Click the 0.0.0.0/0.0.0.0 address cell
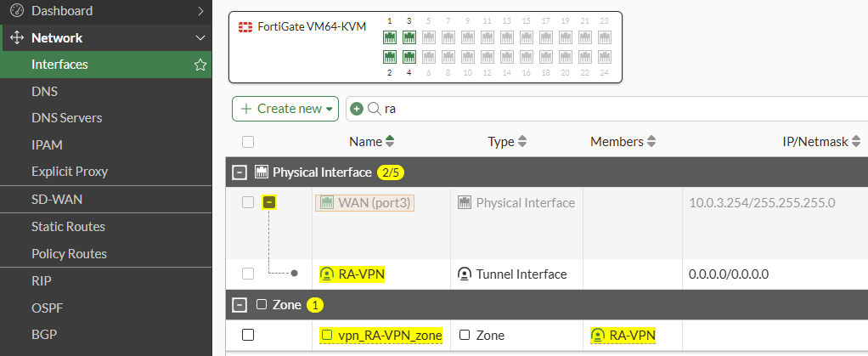The width and height of the screenshot is (868, 356). point(729,274)
